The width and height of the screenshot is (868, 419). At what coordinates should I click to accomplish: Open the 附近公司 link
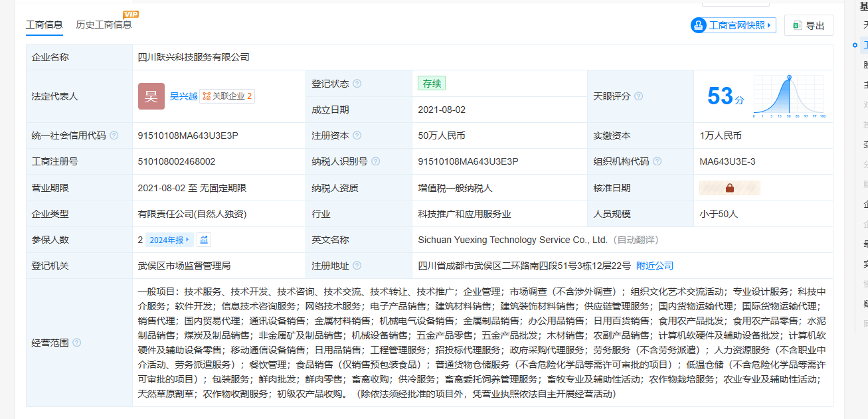[x=654, y=266]
